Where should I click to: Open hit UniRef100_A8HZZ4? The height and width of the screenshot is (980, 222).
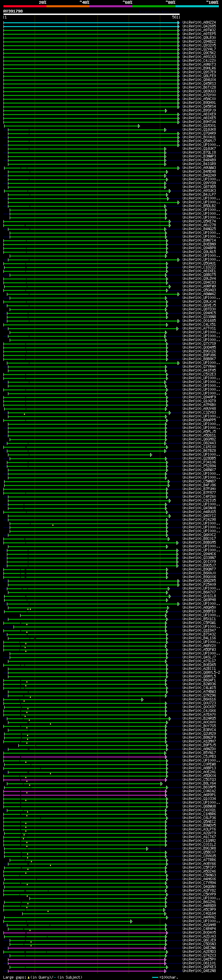[199, 23]
